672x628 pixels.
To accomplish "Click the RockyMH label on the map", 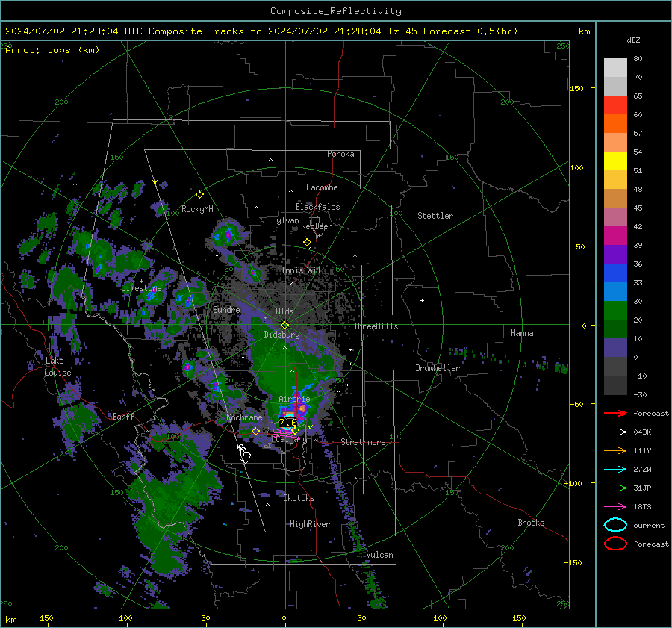I will coord(197,209).
